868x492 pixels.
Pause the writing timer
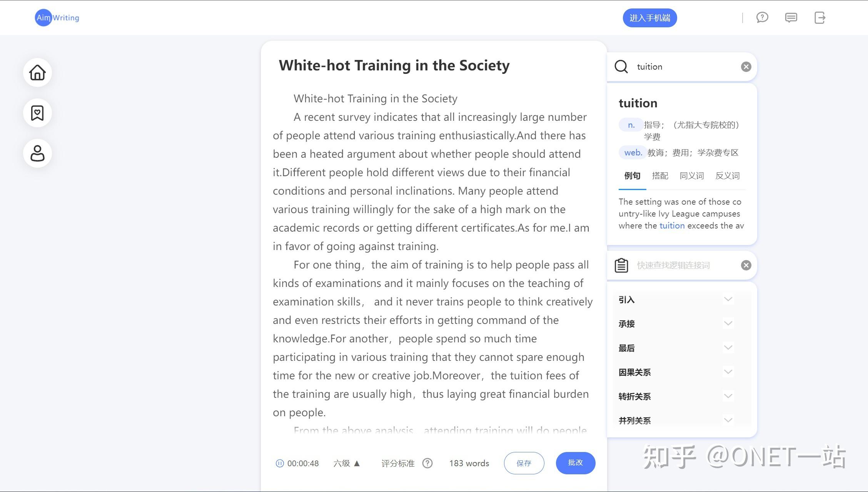280,463
